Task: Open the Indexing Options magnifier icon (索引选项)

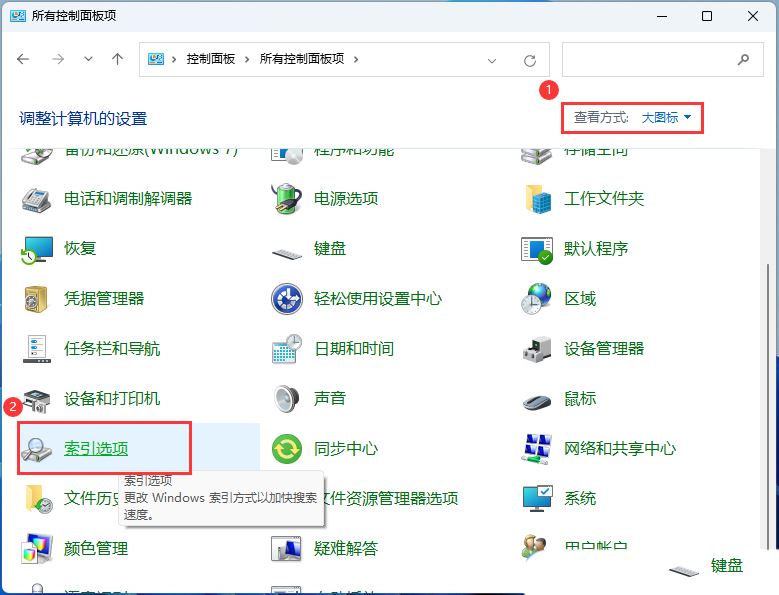Action: click(36, 449)
